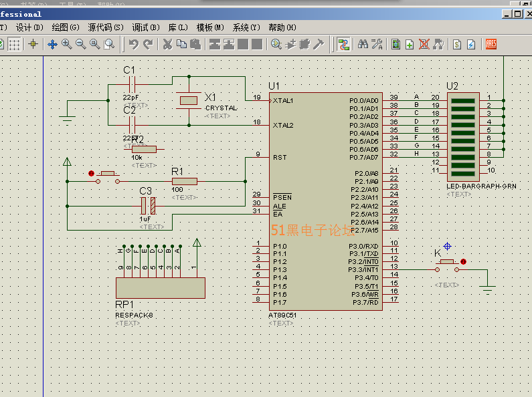Screen dimensions: 532x397
Task: Select resistor R1 body
Action: (x=185, y=182)
